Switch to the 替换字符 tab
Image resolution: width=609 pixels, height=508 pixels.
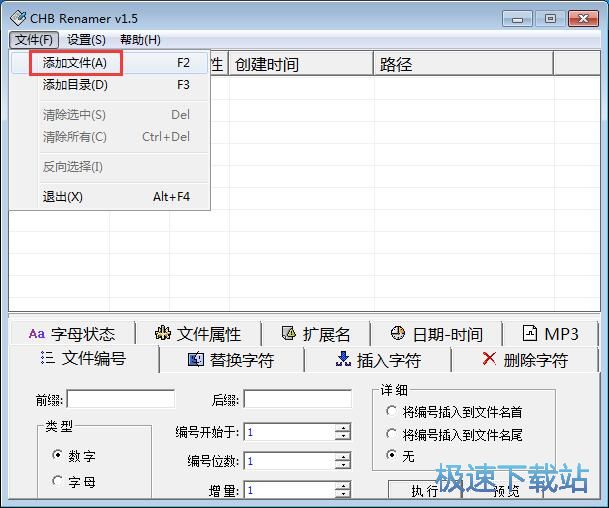(x=231, y=360)
